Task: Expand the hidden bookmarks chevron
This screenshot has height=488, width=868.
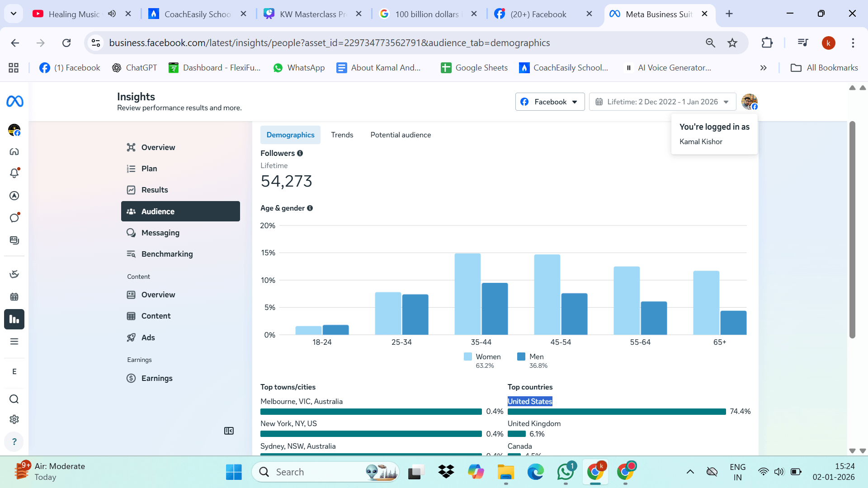Action: [764, 68]
